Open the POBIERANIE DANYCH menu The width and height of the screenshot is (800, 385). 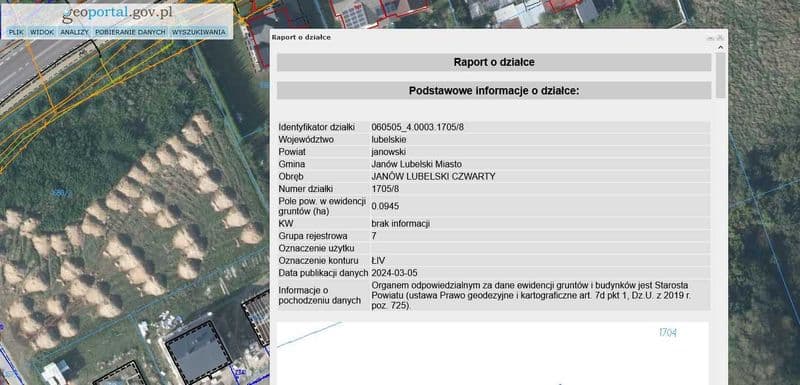point(130,32)
